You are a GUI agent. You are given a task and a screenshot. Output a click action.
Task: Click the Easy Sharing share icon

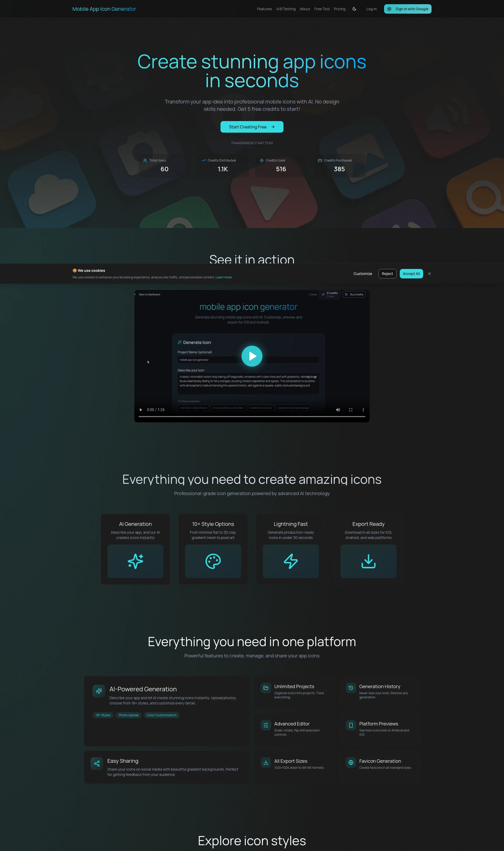click(96, 763)
